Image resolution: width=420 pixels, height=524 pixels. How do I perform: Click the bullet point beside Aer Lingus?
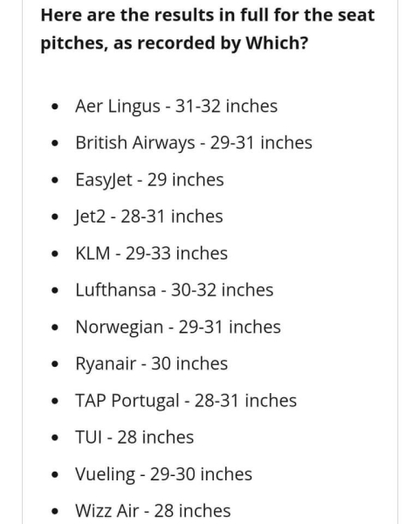pyautogui.click(x=56, y=107)
